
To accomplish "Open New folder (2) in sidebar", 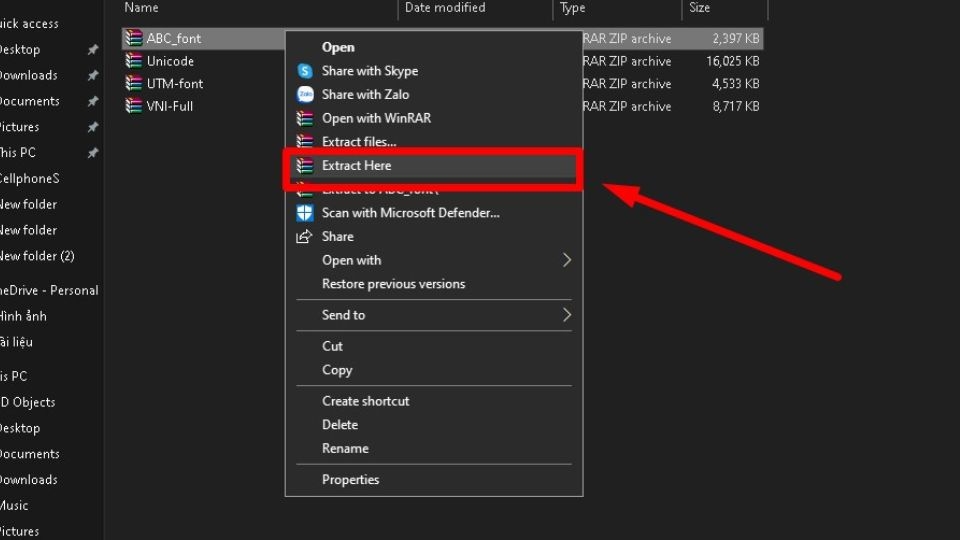I will (x=37, y=256).
